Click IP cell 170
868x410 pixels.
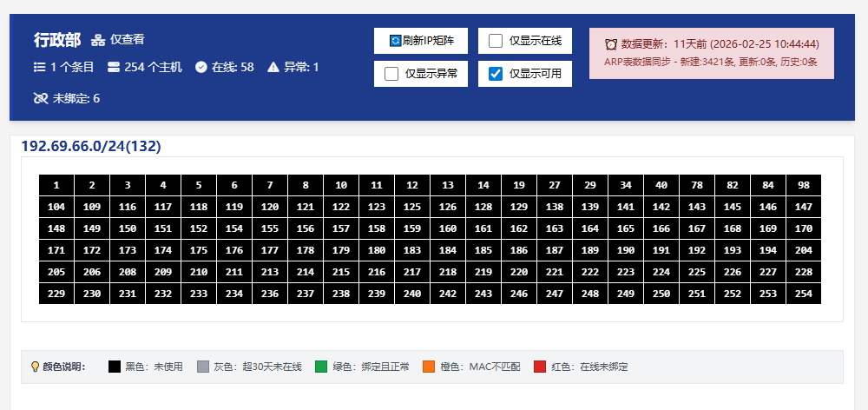804,228
